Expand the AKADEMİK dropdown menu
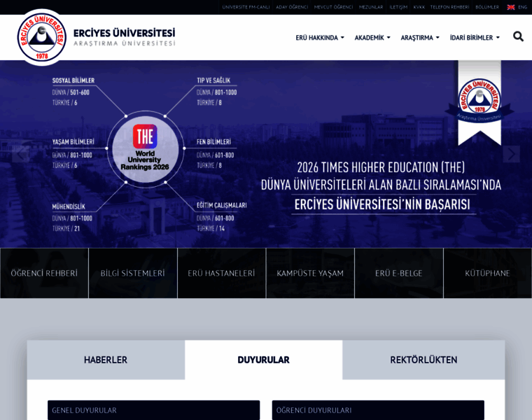 pyautogui.click(x=372, y=38)
